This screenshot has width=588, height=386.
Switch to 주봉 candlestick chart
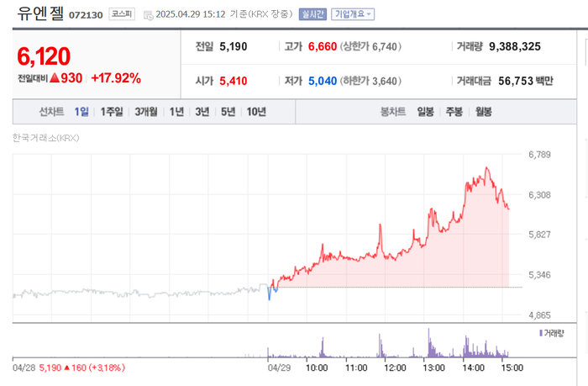click(454, 112)
